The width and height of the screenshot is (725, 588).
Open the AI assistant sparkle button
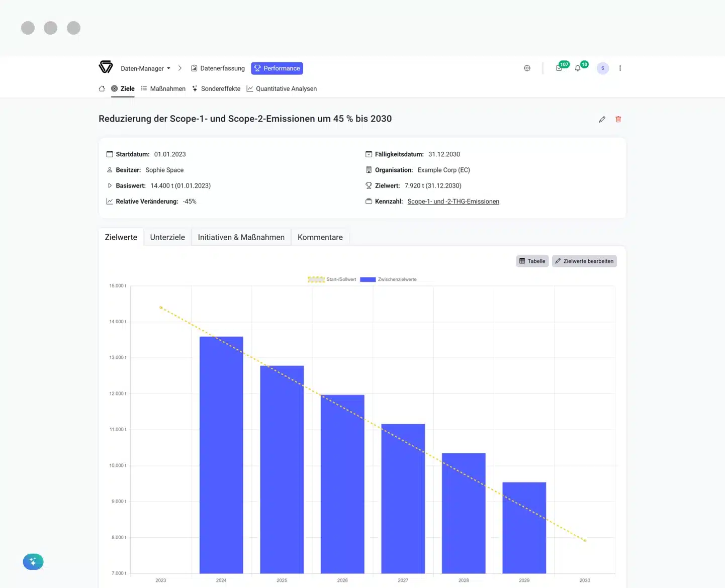tap(33, 561)
